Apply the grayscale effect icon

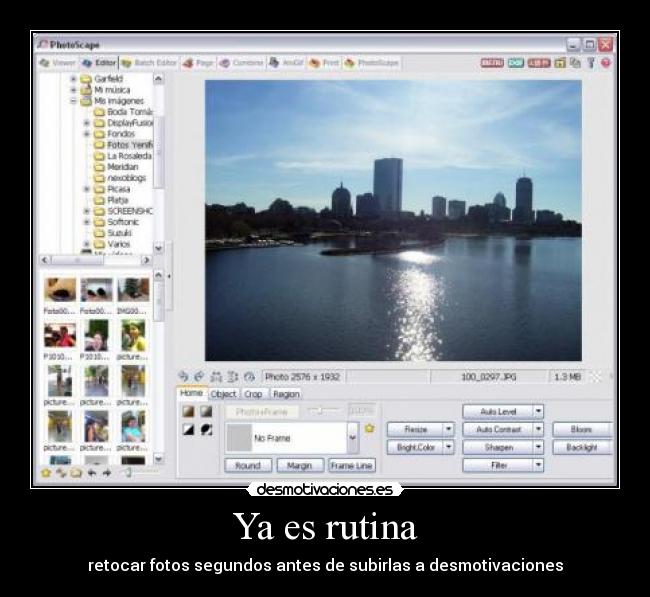(x=206, y=411)
